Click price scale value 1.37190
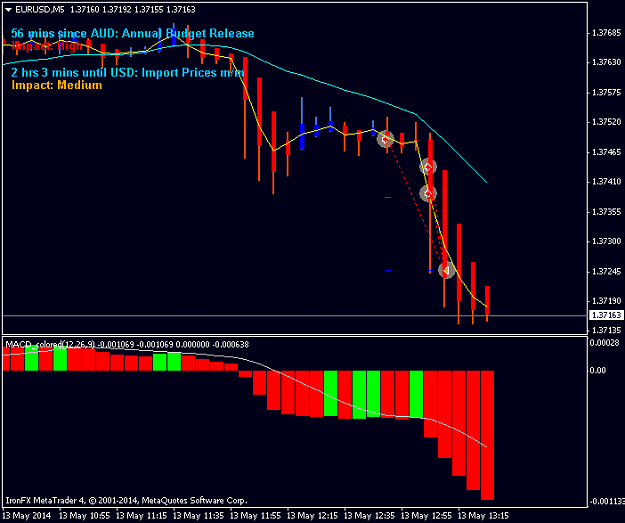 (x=607, y=301)
